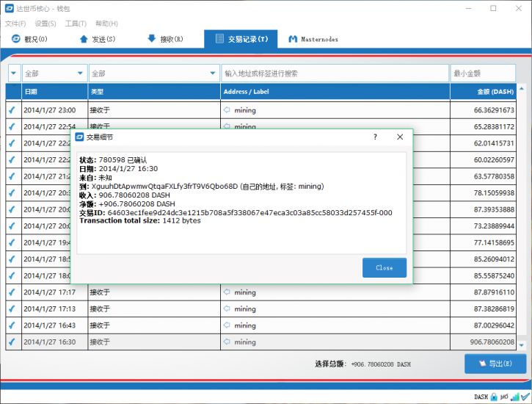Click the DASH unit label in status bar
Image resolution: width=532 pixels, height=404 pixels.
(481, 397)
